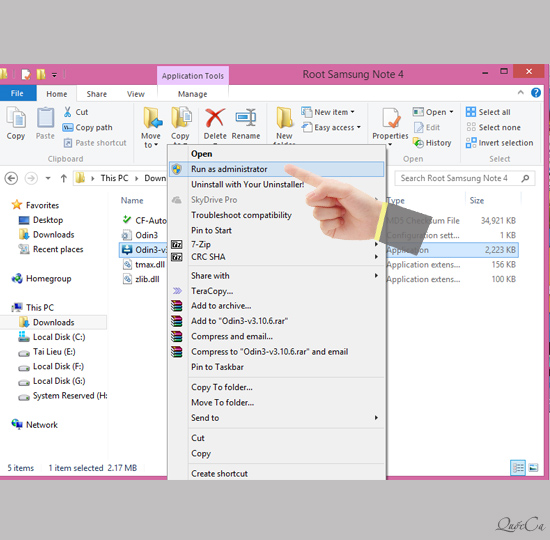The image size is (550, 540).
Task: Collapse the ribbon with the chevron
Action: tap(521, 93)
